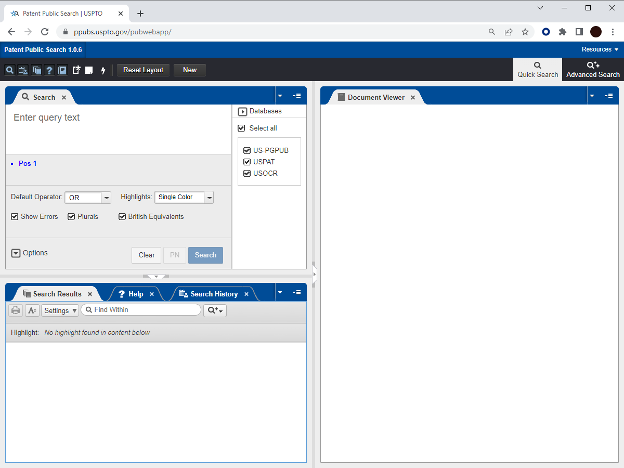Viewport: 624px width, 468px height.
Task: Click the question mark help toolbar icon
Action: coord(49,70)
